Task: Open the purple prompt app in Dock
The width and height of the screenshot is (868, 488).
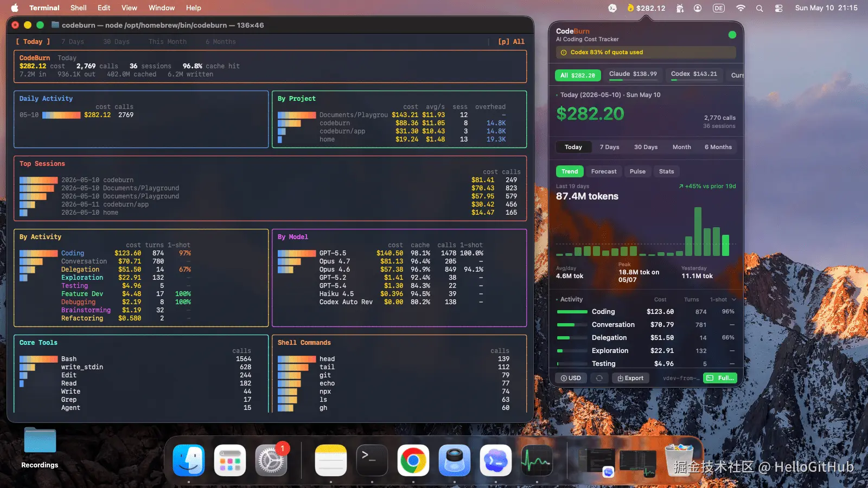Action: tap(496, 460)
